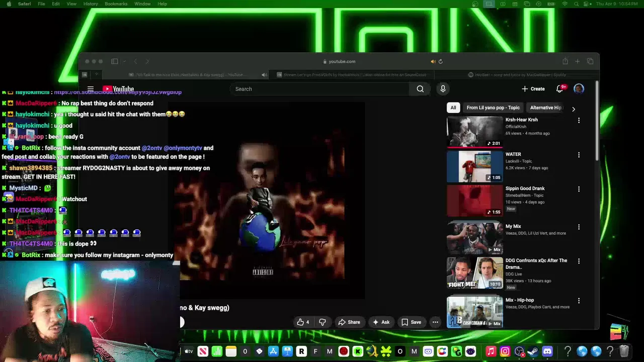Open the YouTube hamburger guide menu

point(91,89)
